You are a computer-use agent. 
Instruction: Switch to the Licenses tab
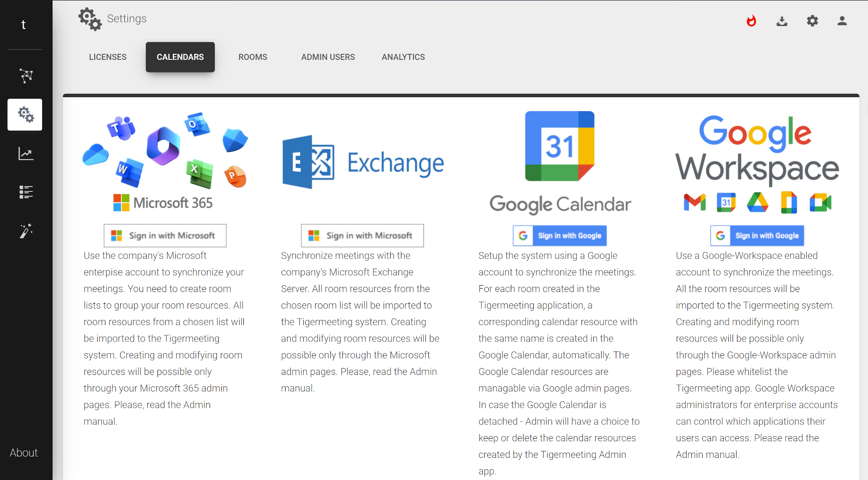[108, 57]
